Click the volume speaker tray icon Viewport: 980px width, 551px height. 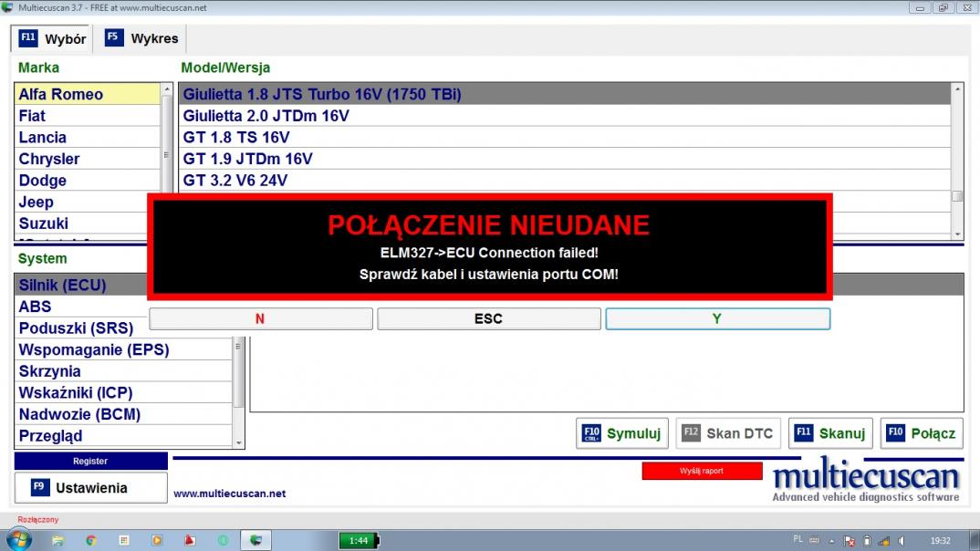(x=902, y=541)
